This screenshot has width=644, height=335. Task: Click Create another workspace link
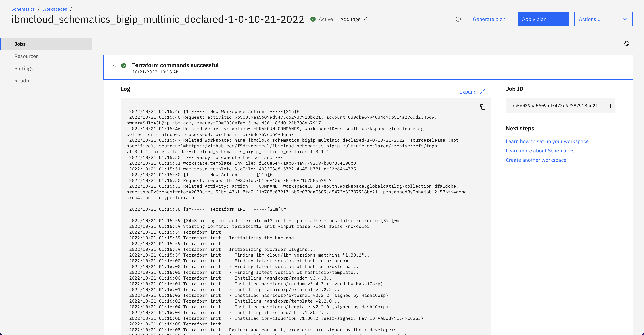click(536, 160)
